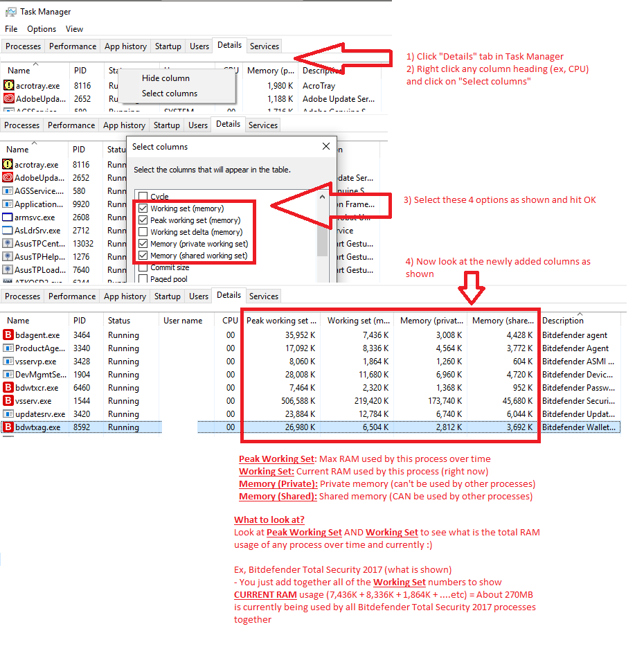Sort by Description column in bottom table
The width and height of the screenshot is (644, 667).
tap(580, 320)
